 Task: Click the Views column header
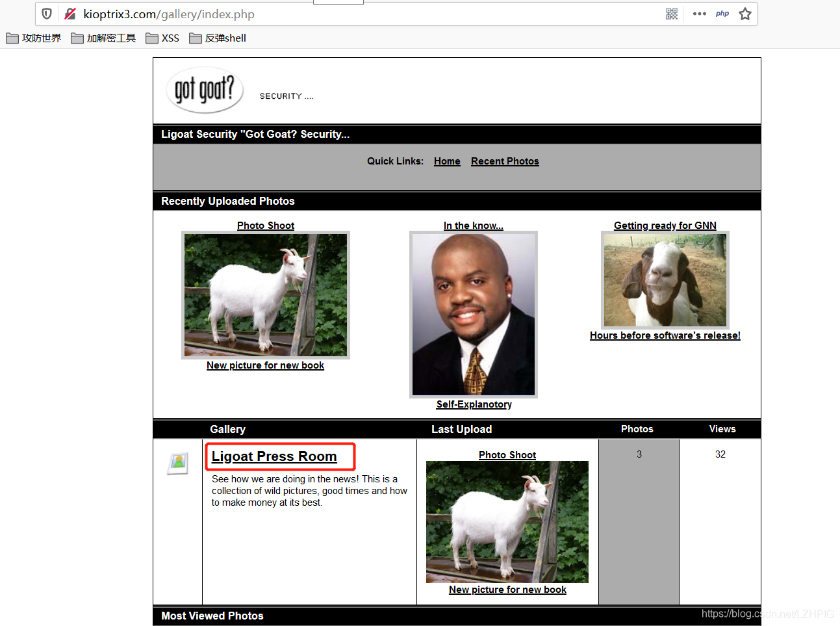[x=722, y=429]
